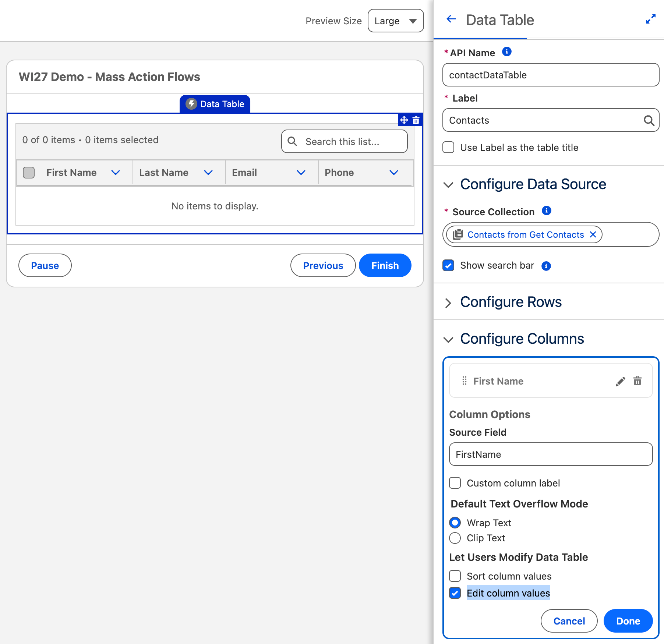Open the Last Name column header dropdown
This screenshot has height=644, width=664.
tap(208, 173)
